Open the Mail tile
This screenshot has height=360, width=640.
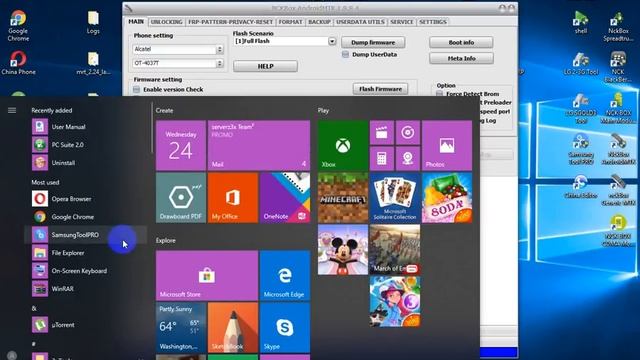[x=259, y=145]
